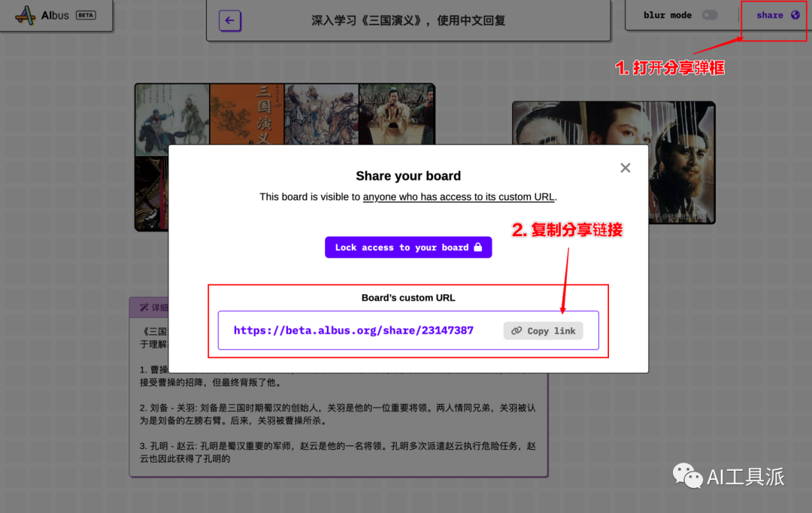Image resolution: width=812 pixels, height=513 pixels.
Task: Click the paragraph about 刘备 - 关羽
Action: 338,414
